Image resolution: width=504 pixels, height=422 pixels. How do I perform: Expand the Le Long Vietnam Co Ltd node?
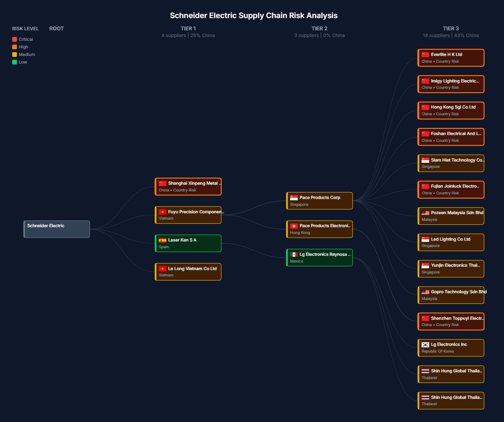click(x=188, y=271)
